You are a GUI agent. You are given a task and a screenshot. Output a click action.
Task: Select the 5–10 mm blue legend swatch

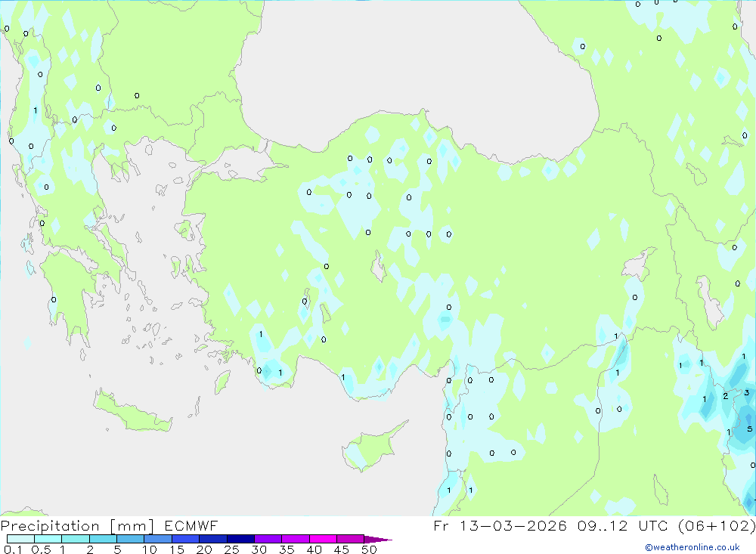click(131, 539)
